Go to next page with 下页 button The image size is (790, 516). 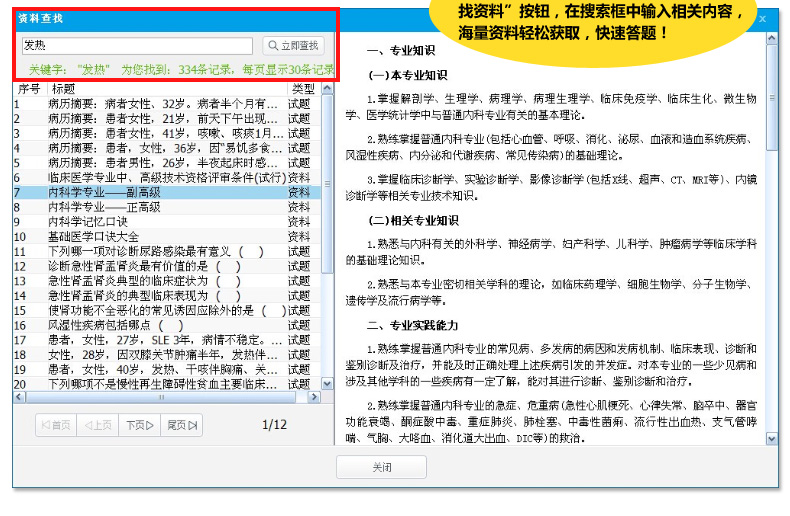coord(139,425)
